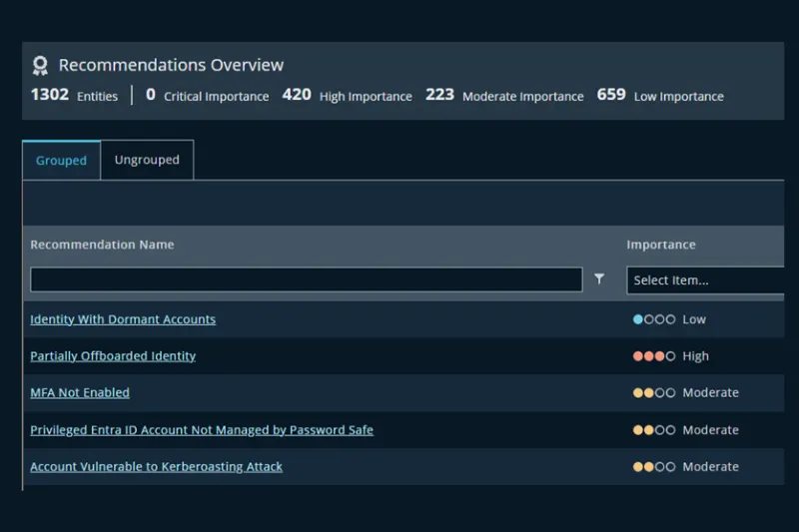Click Password Safe row moderate dots indicator

[x=654, y=429]
